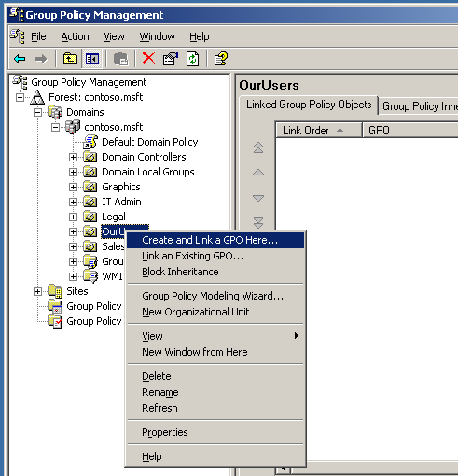Screen dimensions: 458x476
Task: Click the Group Policy Management root node icon
Action: [20, 82]
